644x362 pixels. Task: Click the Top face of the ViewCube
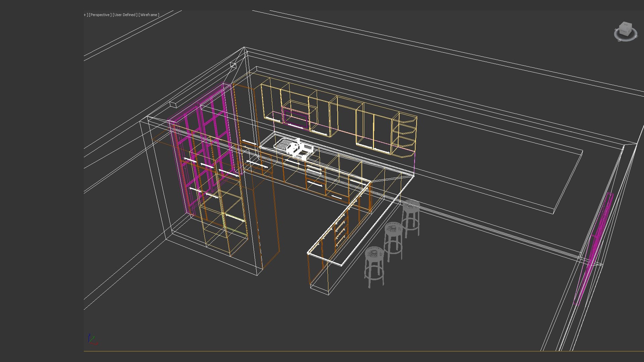coord(626,25)
